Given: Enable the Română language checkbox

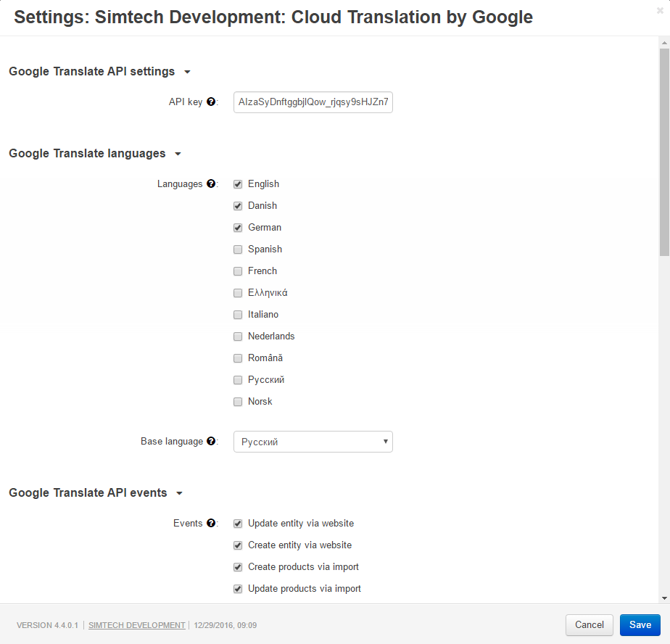Looking at the screenshot, I should 238,358.
